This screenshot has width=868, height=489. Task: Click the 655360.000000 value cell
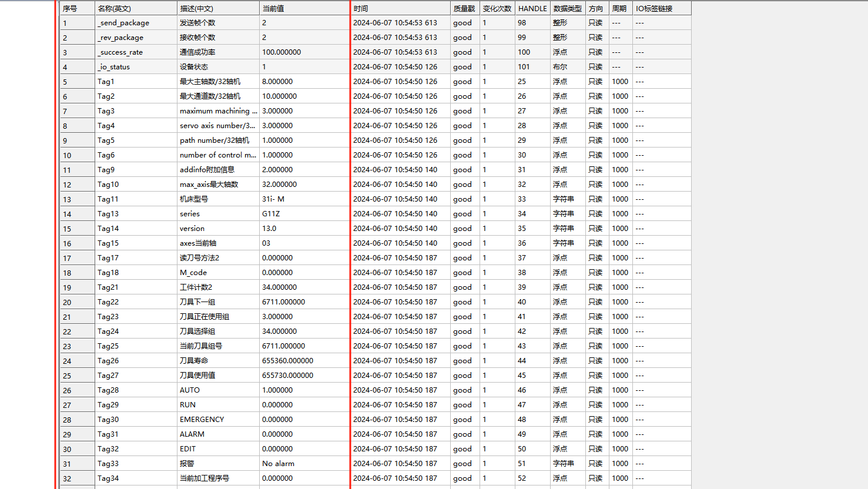tap(304, 360)
